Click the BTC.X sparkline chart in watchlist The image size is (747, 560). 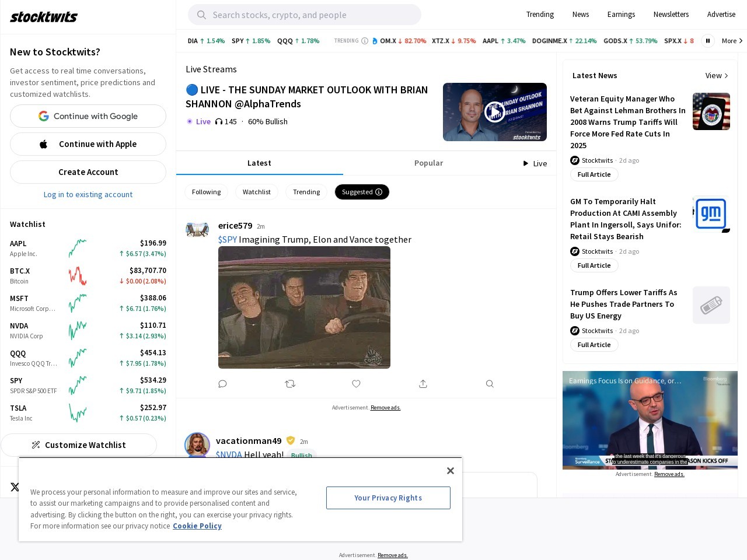coord(77,275)
